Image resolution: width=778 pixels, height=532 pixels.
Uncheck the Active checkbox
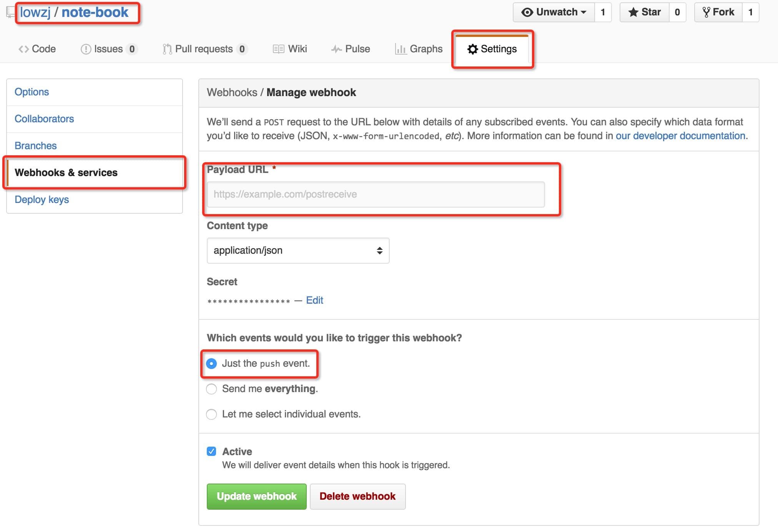tap(211, 451)
